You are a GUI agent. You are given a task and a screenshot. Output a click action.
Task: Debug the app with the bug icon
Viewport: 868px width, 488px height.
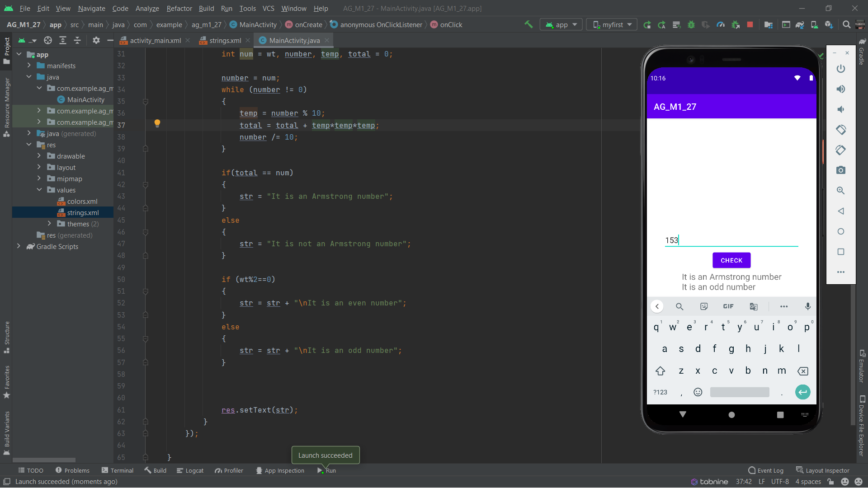pos(691,24)
